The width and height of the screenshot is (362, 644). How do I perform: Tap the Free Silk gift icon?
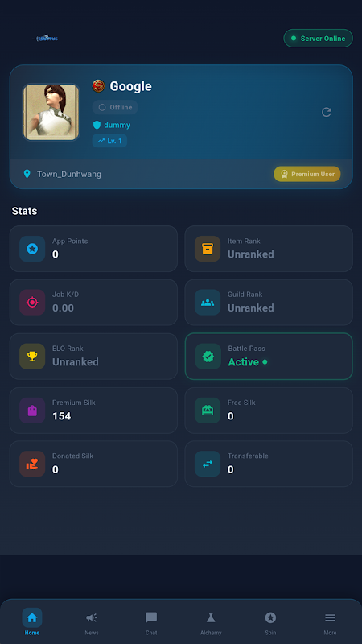point(208,411)
